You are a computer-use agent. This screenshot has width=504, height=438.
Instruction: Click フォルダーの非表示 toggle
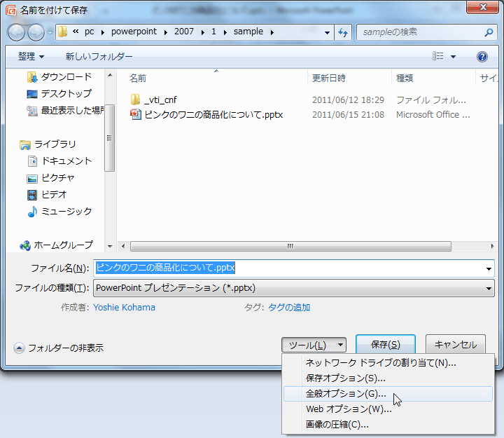coord(59,348)
